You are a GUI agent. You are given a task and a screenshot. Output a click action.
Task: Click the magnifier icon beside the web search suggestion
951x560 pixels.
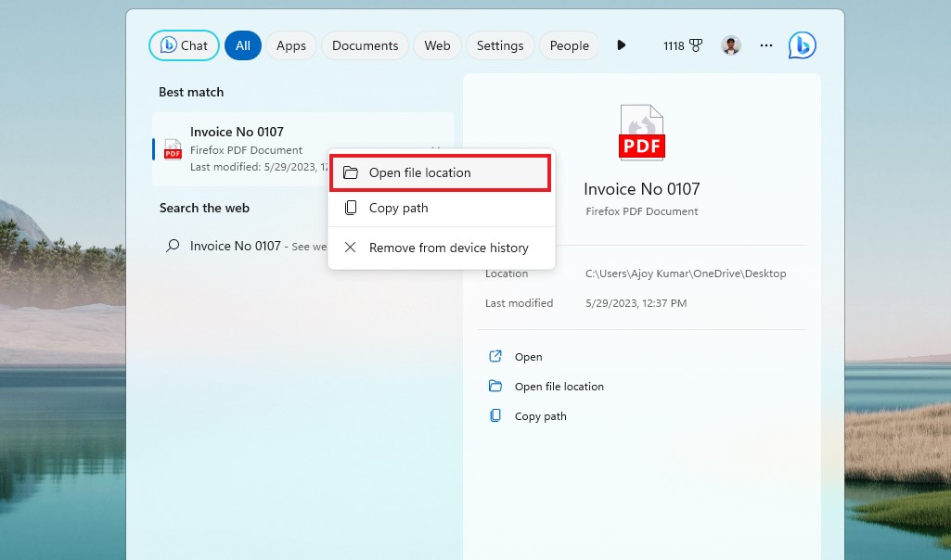coord(171,246)
